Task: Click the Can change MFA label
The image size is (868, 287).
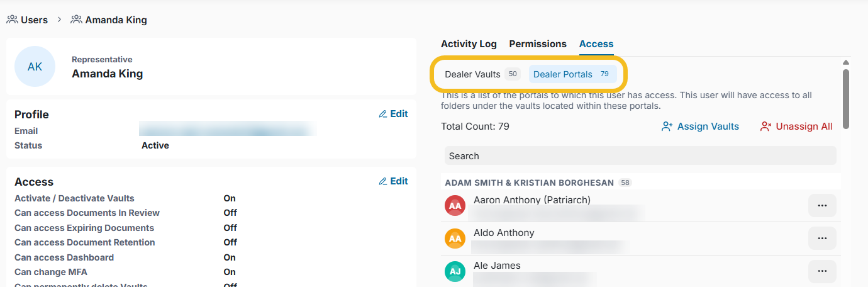Action: [x=51, y=272]
